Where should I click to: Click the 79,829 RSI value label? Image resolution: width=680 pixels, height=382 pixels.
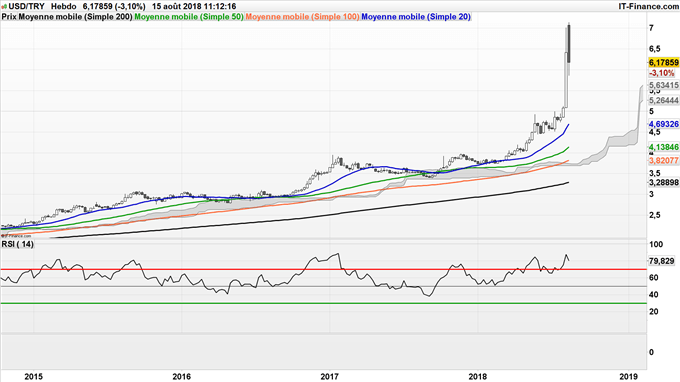662,261
